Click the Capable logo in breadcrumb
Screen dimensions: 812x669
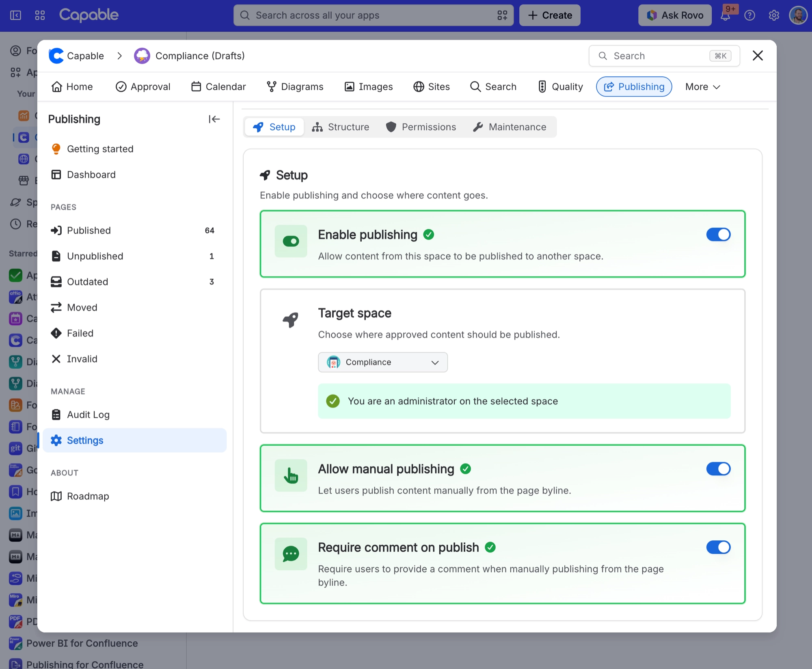point(56,56)
